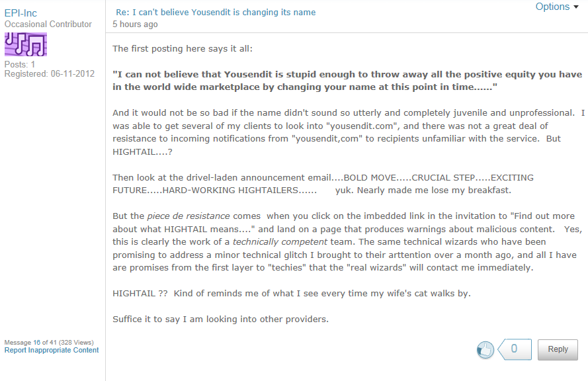588x381 pixels.
Task: Click the '5 hours ago' timestamp
Action: point(135,24)
